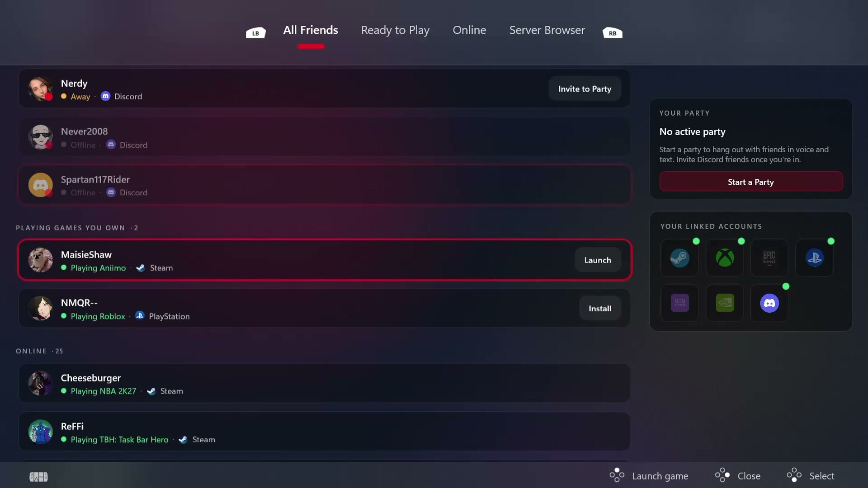868x488 pixels.
Task: Click the 'Playing Roblox' status text
Action: point(98,316)
